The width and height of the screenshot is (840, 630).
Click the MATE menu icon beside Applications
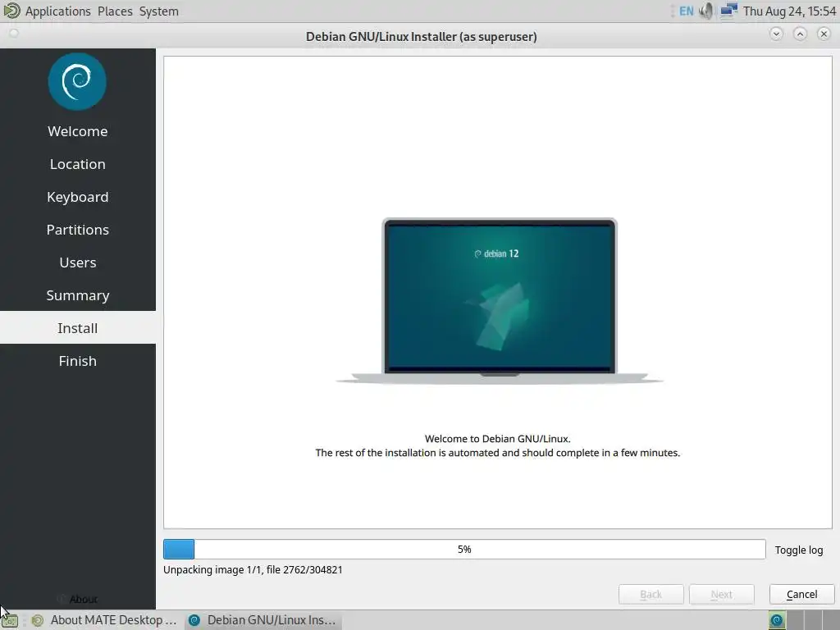[11, 11]
